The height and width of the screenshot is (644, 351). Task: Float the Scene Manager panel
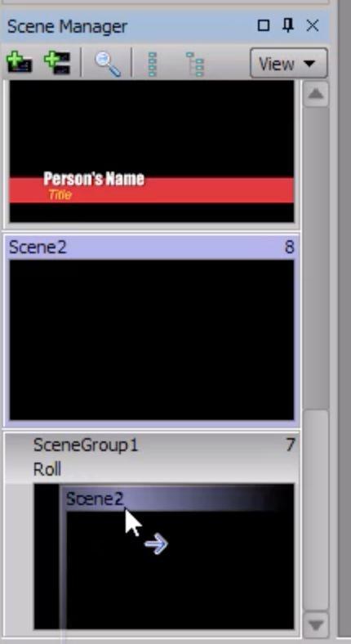pyautogui.click(x=263, y=26)
